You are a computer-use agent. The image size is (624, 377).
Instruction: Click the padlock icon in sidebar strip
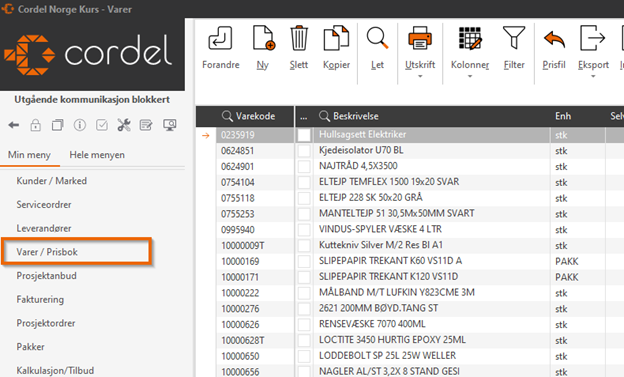click(x=35, y=125)
